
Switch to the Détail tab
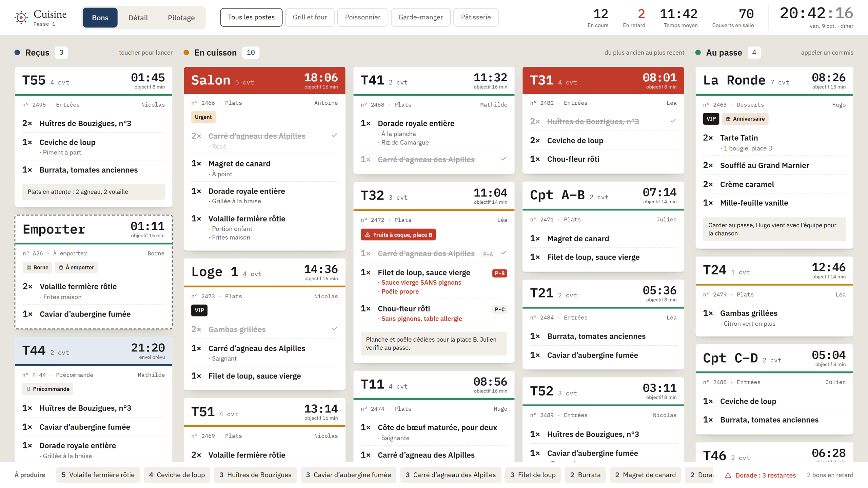pos(138,18)
